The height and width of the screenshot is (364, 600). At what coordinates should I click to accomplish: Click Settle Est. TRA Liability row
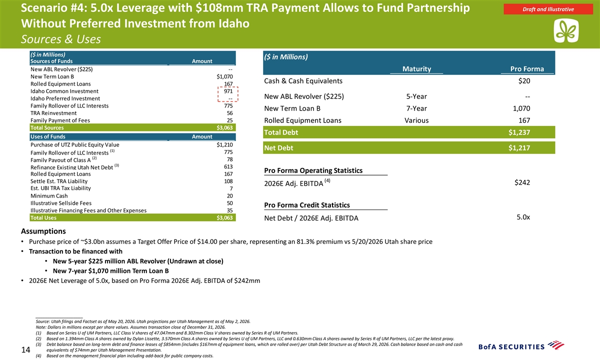point(132,181)
